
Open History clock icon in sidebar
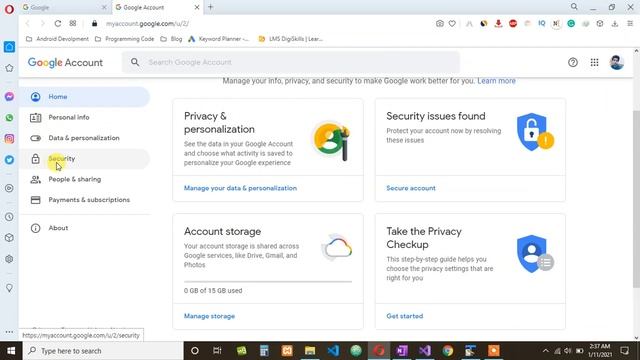click(9, 217)
